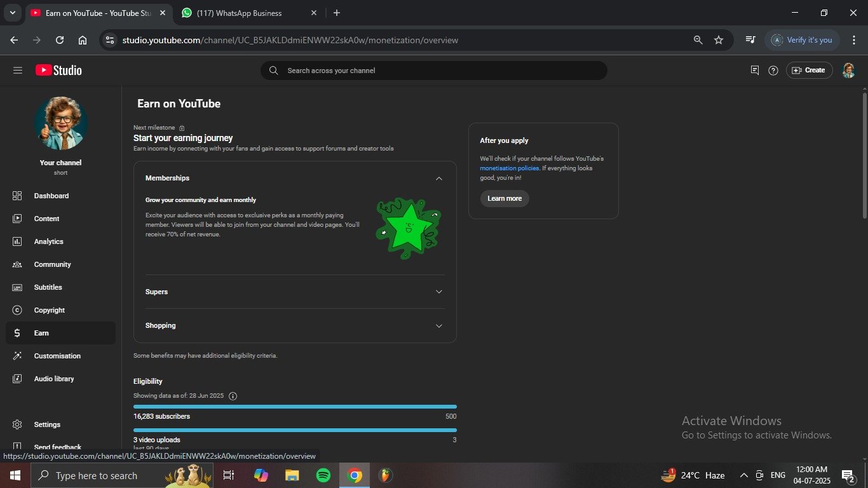
Task: Click the Type here to search box
Action: click(x=122, y=475)
